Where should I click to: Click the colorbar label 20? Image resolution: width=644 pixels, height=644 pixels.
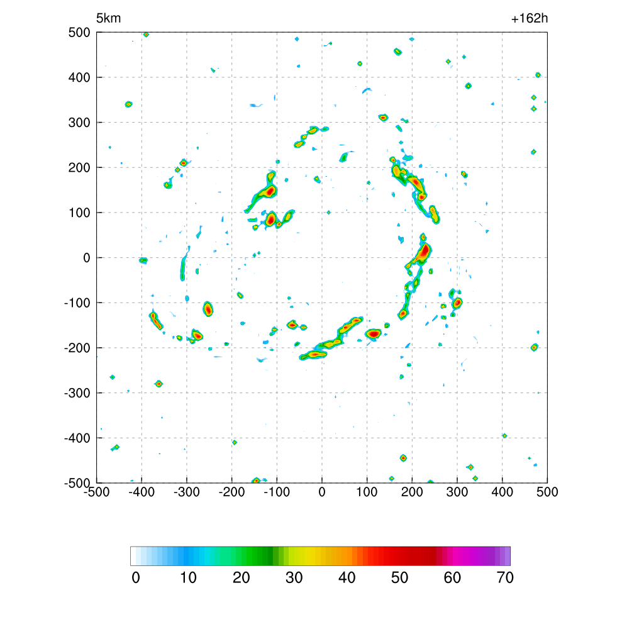pyautogui.click(x=241, y=578)
